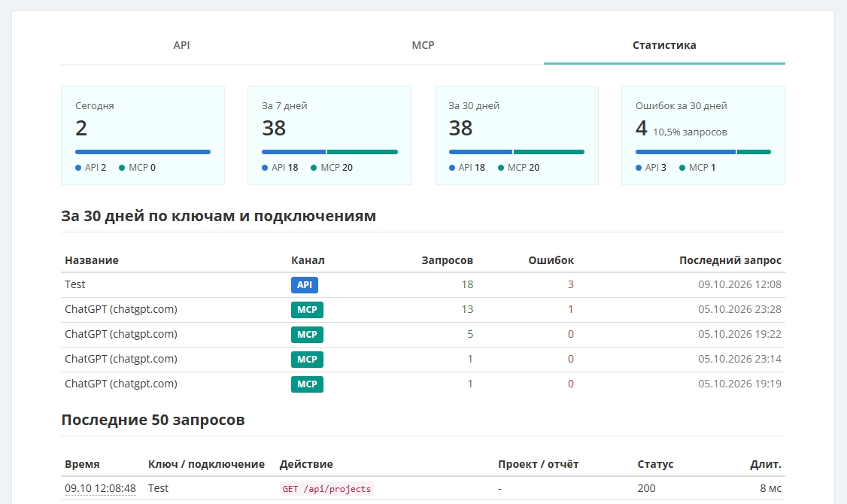Click the 09.10 12:08:48 timestamp
The width and height of the screenshot is (847, 504).
tap(100, 488)
